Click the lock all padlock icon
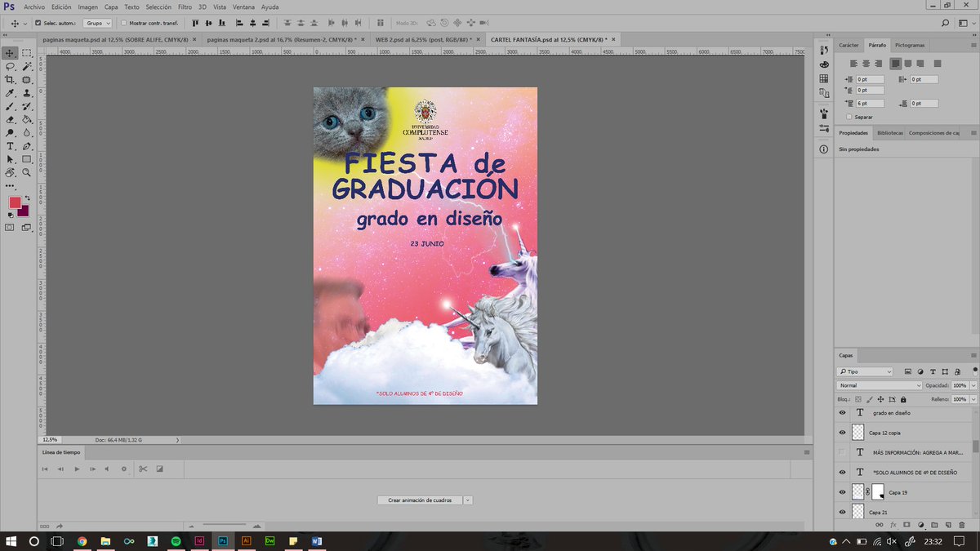This screenshot has width=980, height=551. tap(902, 399)
